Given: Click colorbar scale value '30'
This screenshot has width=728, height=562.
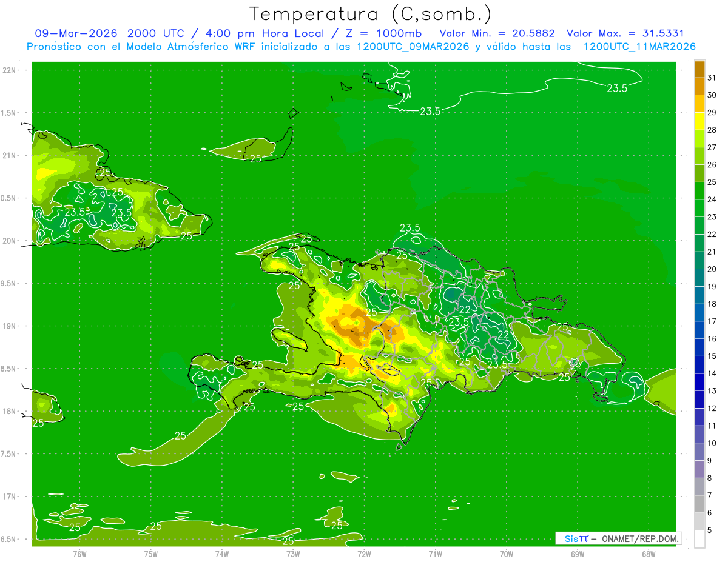Looking at the screenshot, I should (x=712, y=95).
